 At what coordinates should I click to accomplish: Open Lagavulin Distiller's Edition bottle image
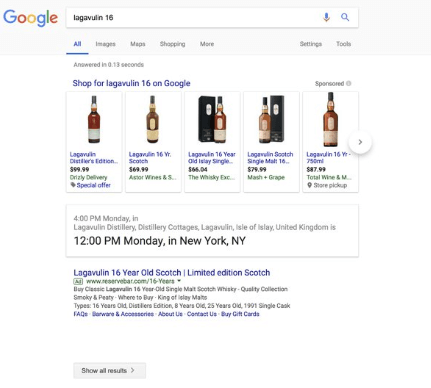pyautogui.click(x=94, y=120)
